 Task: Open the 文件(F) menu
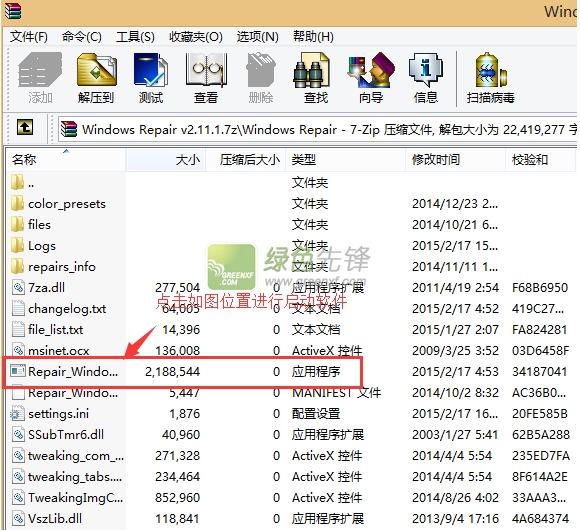[x=29, y=37]
